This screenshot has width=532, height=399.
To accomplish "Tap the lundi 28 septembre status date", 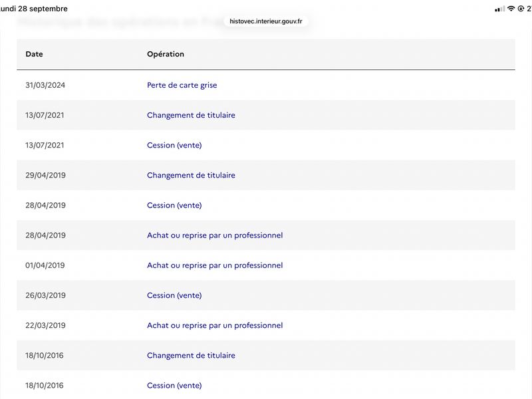I will [x=34, y=9].
